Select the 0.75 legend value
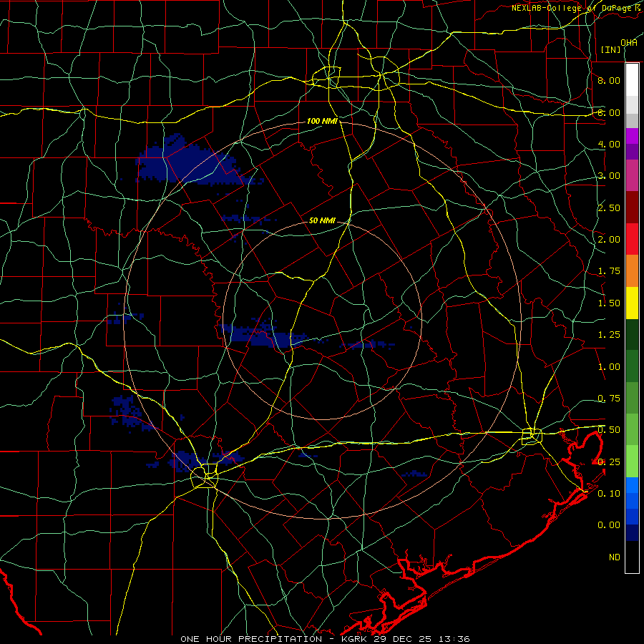The image size is (644, 644). (609, 399)
